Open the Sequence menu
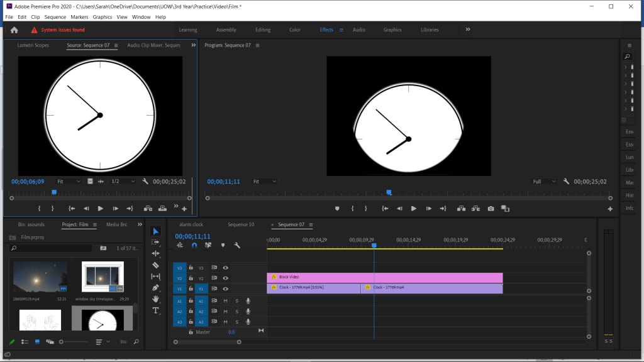Screen dimensions: 644x362 (55, 17)
